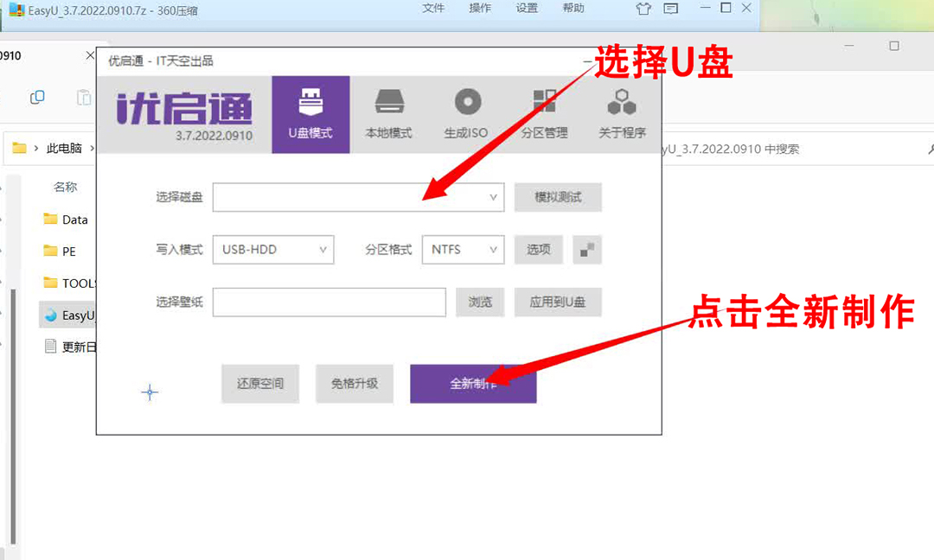Click the 还原空间 button

tap(260, 384)
